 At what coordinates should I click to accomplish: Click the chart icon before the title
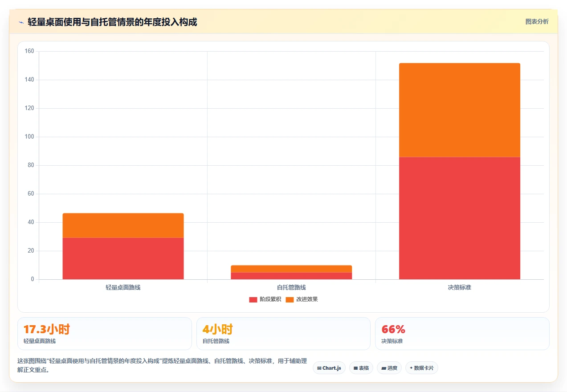pyautogui.click(x=21, y=22)
